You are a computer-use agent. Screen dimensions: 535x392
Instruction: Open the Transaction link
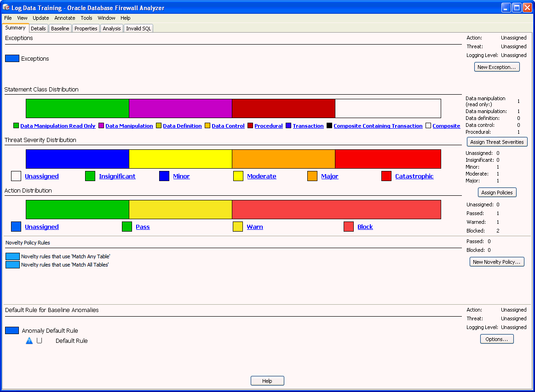(308, 126)
